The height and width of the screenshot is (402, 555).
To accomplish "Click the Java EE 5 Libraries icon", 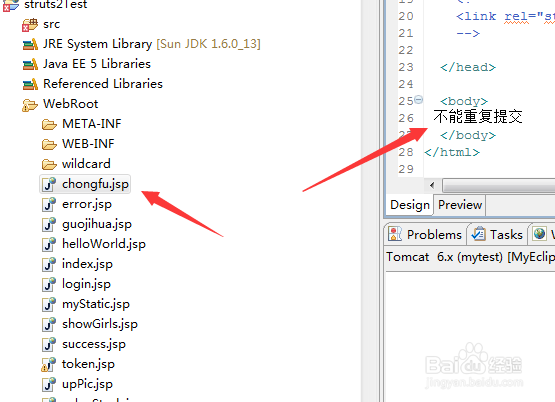I will [30, 64].
